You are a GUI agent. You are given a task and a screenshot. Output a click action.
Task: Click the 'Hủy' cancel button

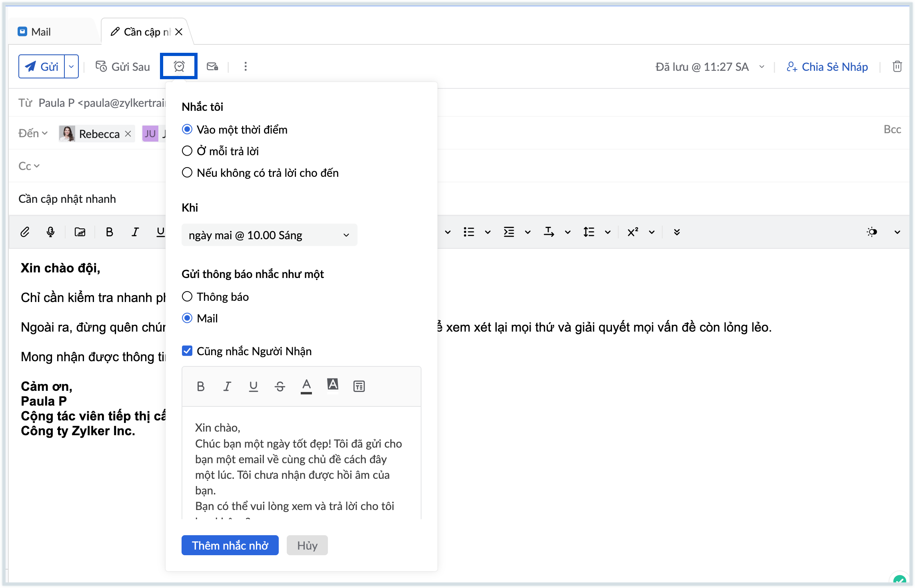tap(307, 546)
